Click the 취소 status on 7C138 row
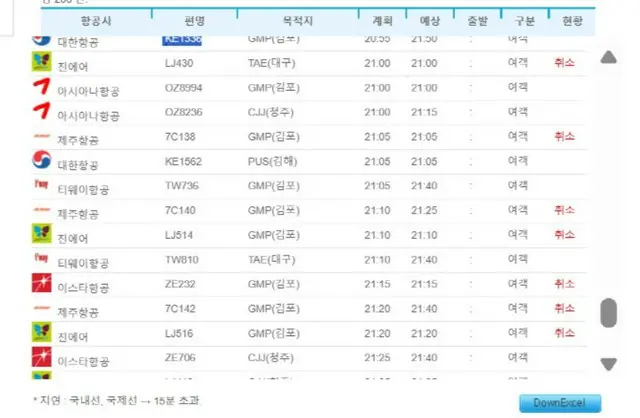Screen dimensions: 640x418 pyautogui.click(x=564, y=136)
